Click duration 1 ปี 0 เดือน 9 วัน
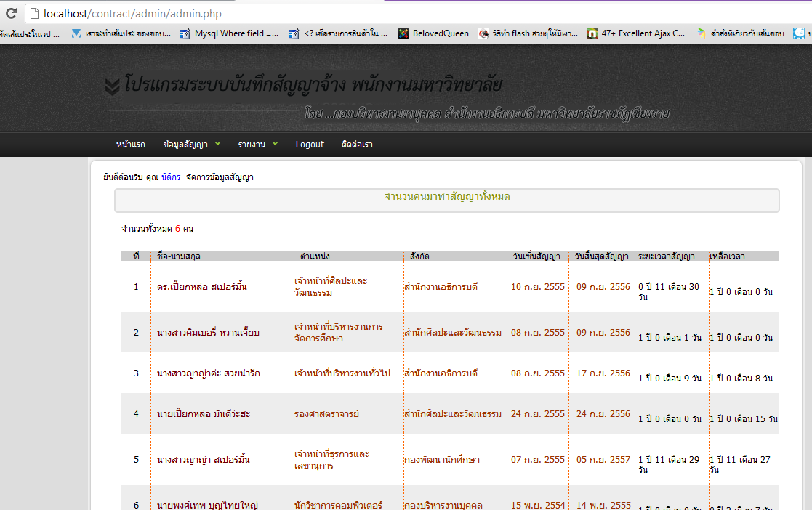This screenshot has height=510, width=812. point(670,378)
